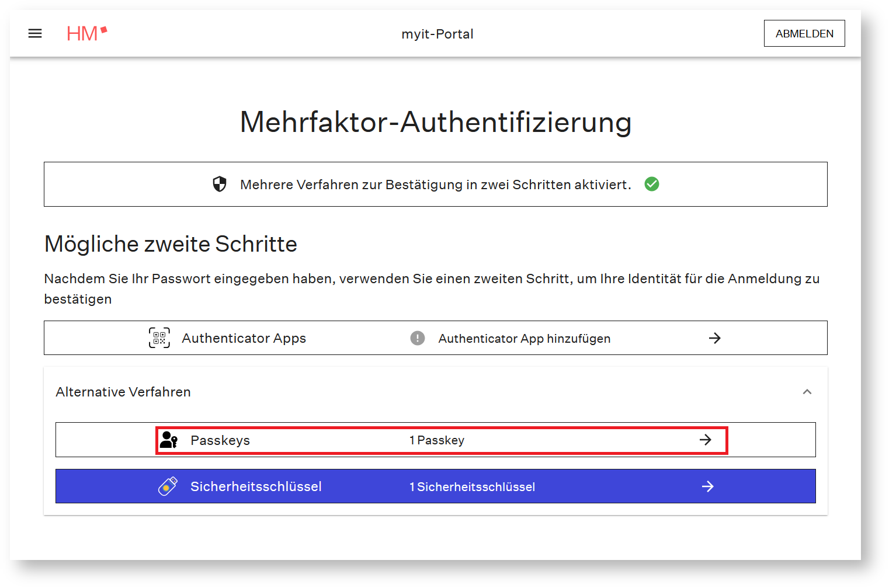Collapse the Alternative Verfahren section chevron
Image resolution: width=889 pixels, height=588 pixels.
coord(807,392)
